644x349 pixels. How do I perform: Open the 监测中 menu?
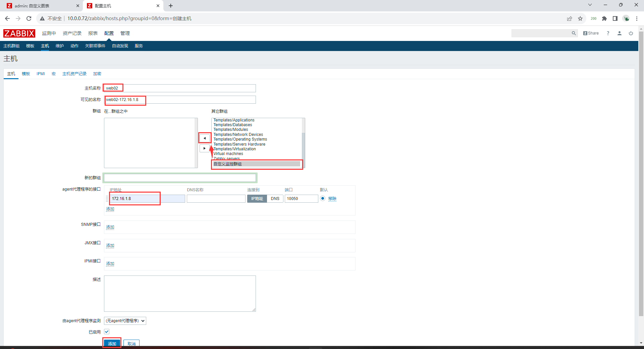(49, 33)
